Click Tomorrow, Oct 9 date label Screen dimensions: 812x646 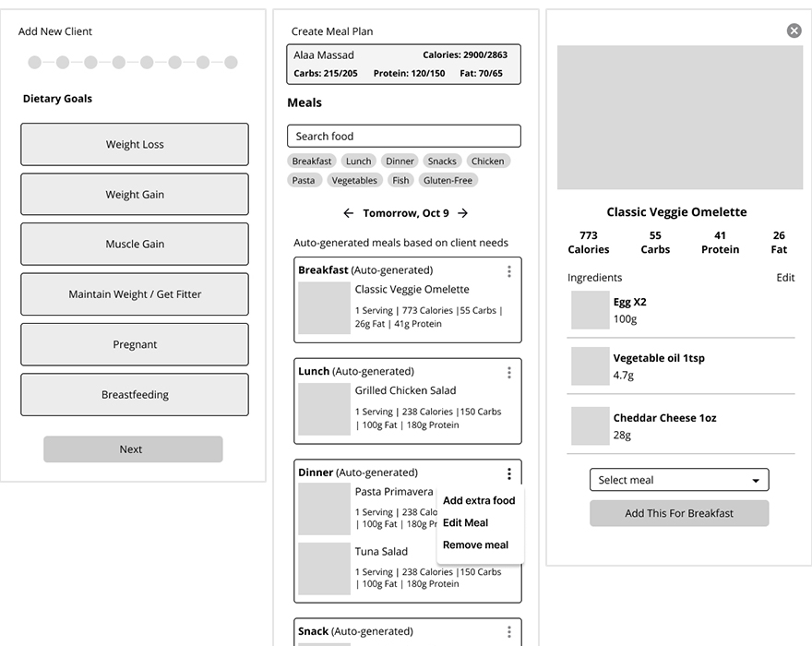pyautogui.click(x=406, y=213)
